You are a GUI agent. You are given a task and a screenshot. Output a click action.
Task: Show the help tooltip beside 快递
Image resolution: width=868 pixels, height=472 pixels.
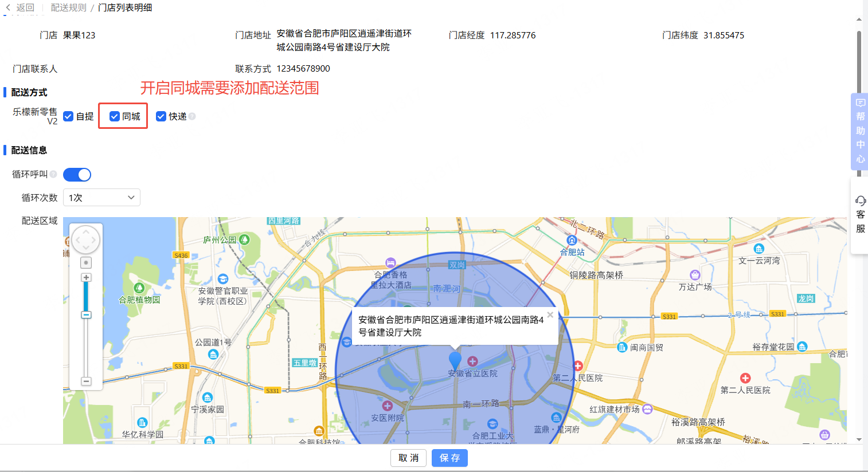[192, 116]
